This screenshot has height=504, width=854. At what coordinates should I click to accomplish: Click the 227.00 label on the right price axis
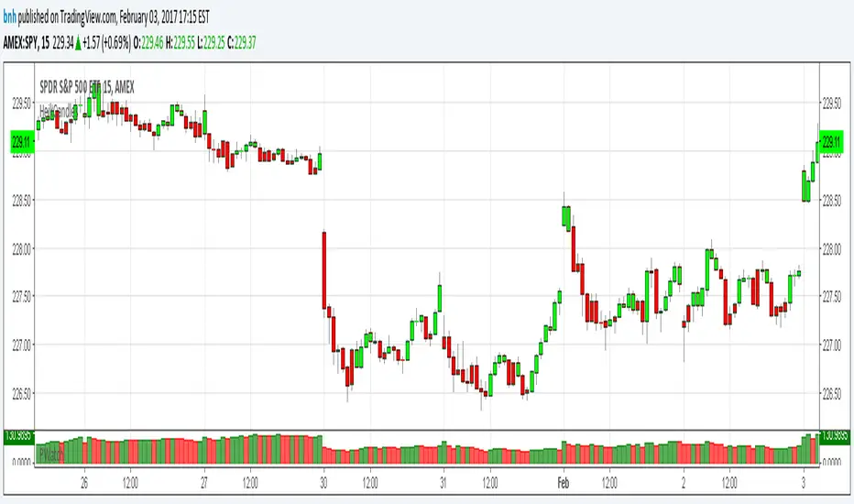coord(833,345)
